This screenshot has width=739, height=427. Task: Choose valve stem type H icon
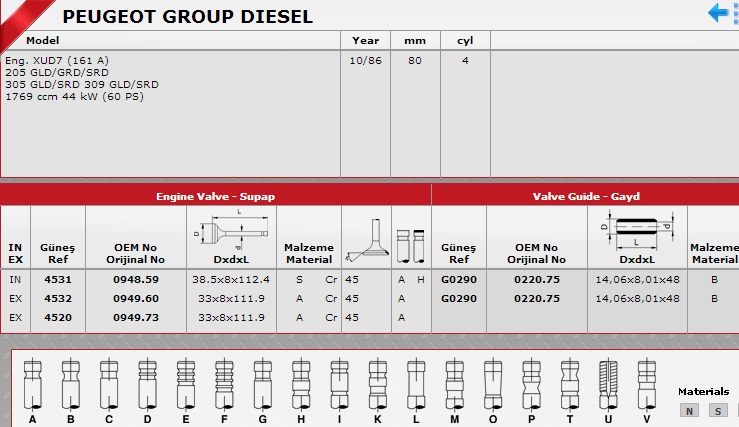(299, 385)
